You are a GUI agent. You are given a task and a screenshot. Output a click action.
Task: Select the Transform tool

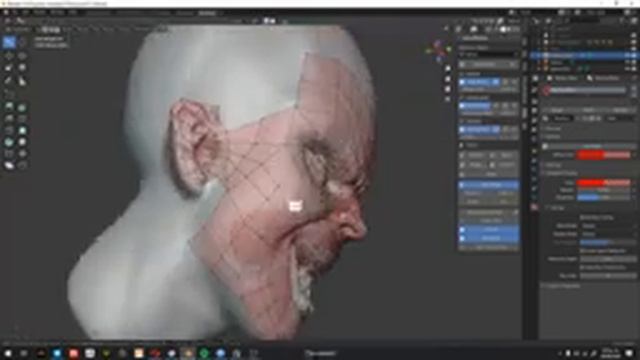coord(22,68)
